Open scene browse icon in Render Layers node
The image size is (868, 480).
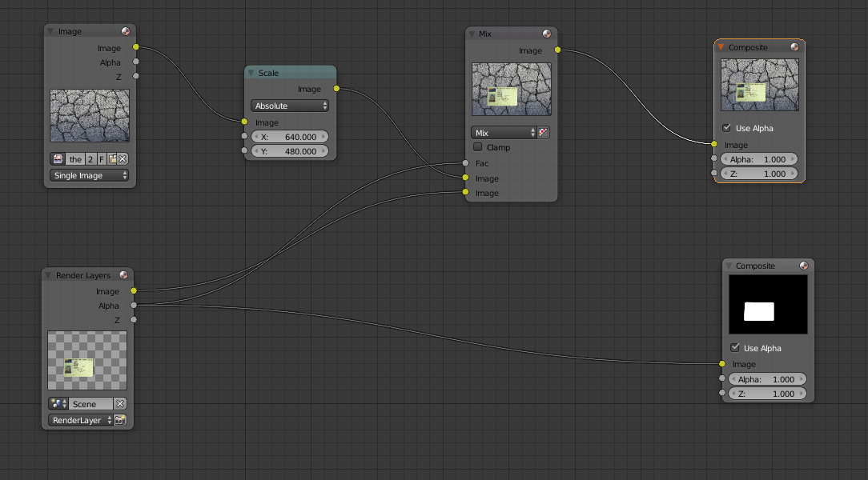(x=58, y=404)
